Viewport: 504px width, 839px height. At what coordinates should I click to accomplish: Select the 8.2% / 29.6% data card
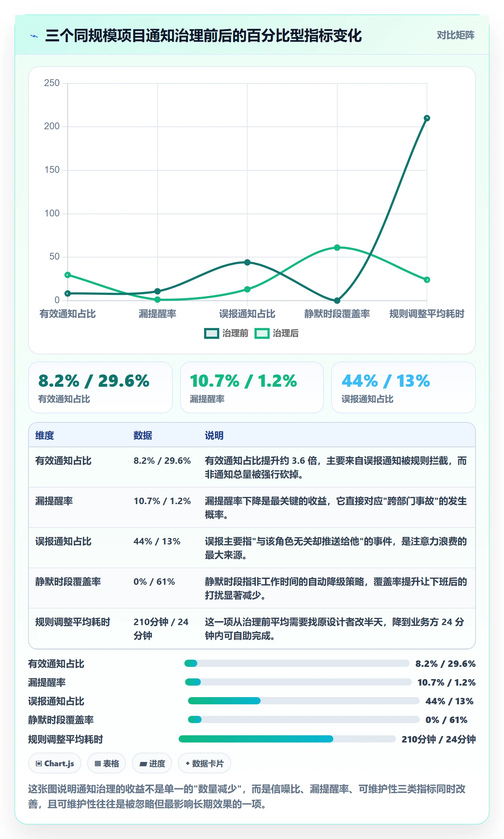(100, 387)
